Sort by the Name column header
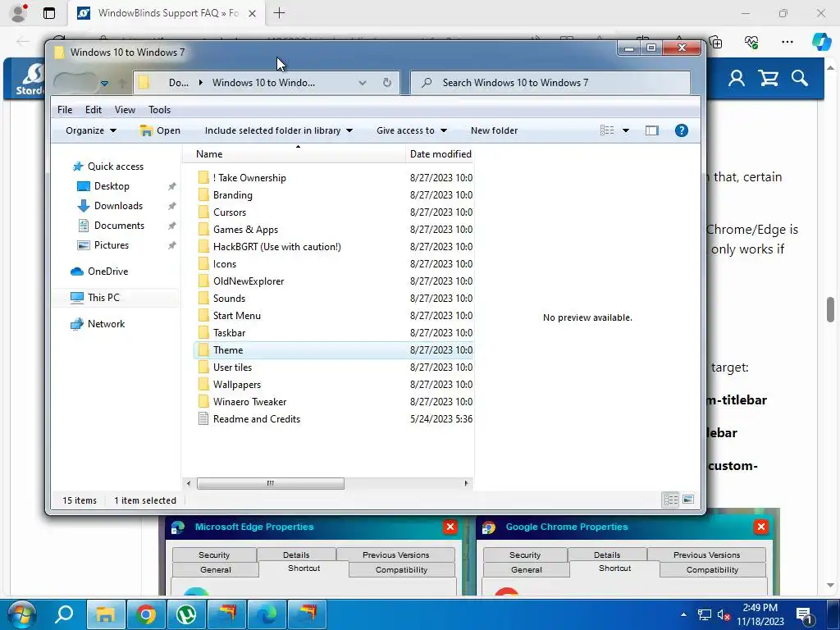840x630 pixels. click(294, 153)
